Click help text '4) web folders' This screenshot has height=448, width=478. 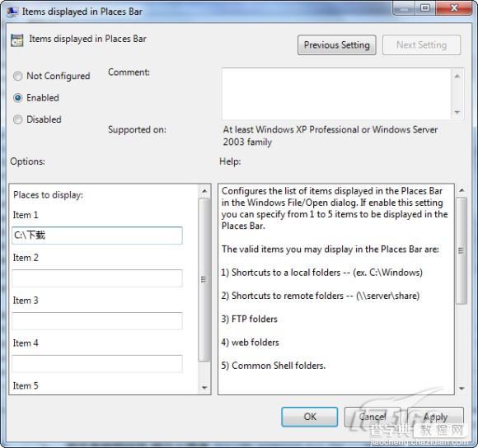coord(250,343)
